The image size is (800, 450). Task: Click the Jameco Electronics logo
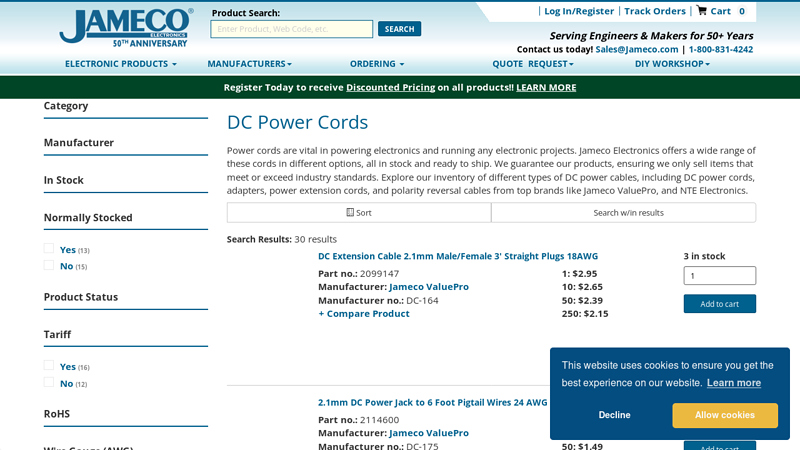(x=126, y=28)
